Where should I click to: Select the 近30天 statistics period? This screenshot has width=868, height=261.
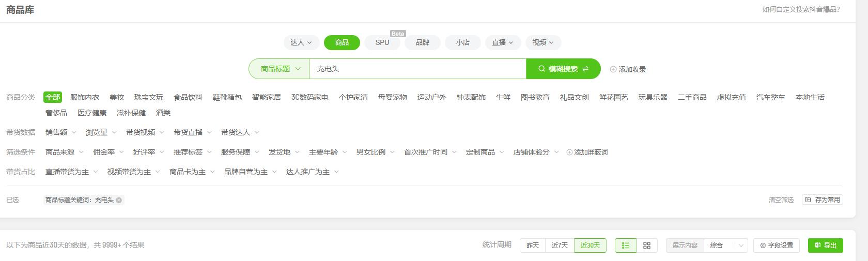(x=590, y=245)
